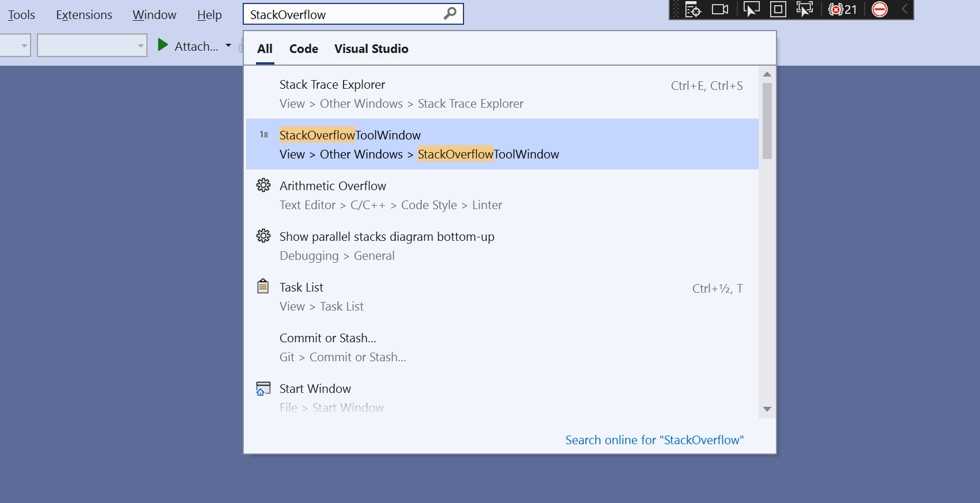The height and width of the screenshot is (503, 980).
Task: Click the green Start debugging play icon
Action: 163,45
